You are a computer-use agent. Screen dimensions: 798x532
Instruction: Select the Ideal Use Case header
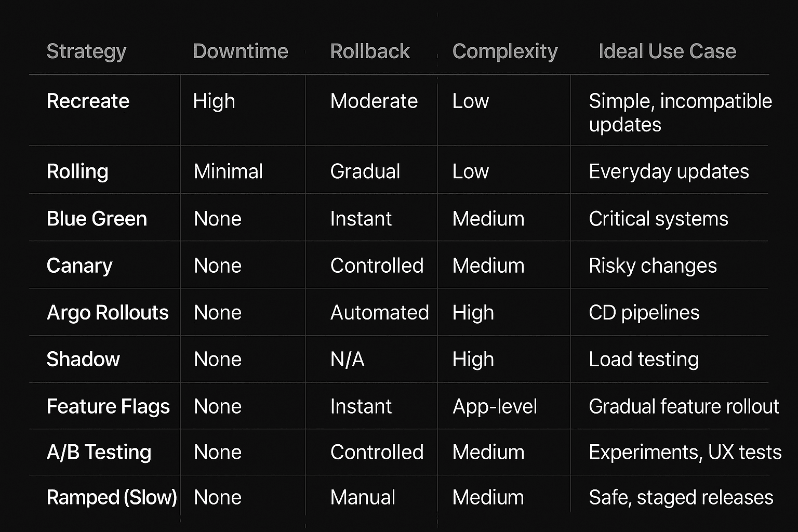(667, 51)
